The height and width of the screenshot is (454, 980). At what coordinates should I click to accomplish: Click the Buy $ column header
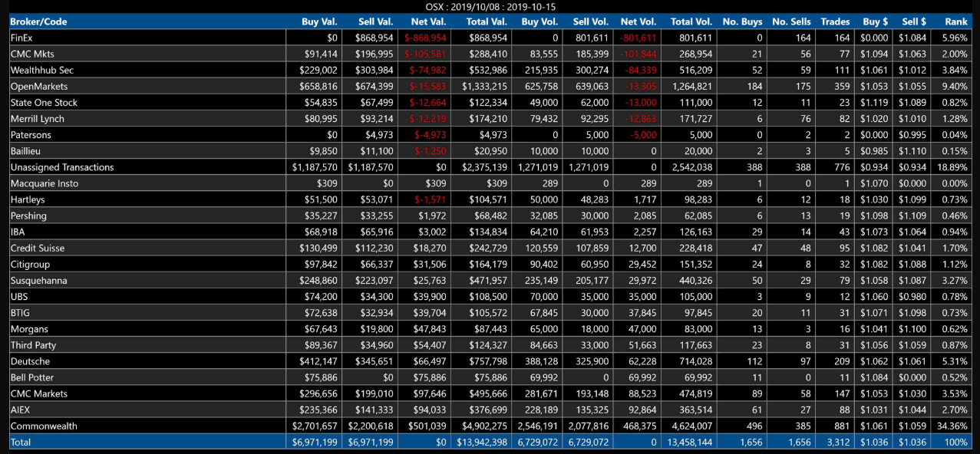(876, 21)
